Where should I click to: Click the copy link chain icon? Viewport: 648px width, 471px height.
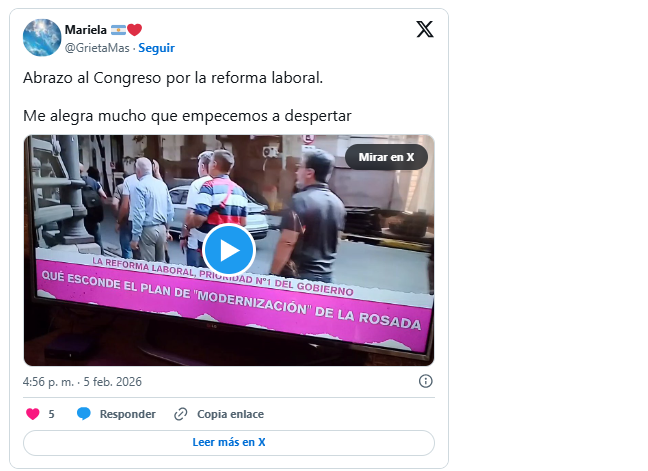tap(181, 414)
